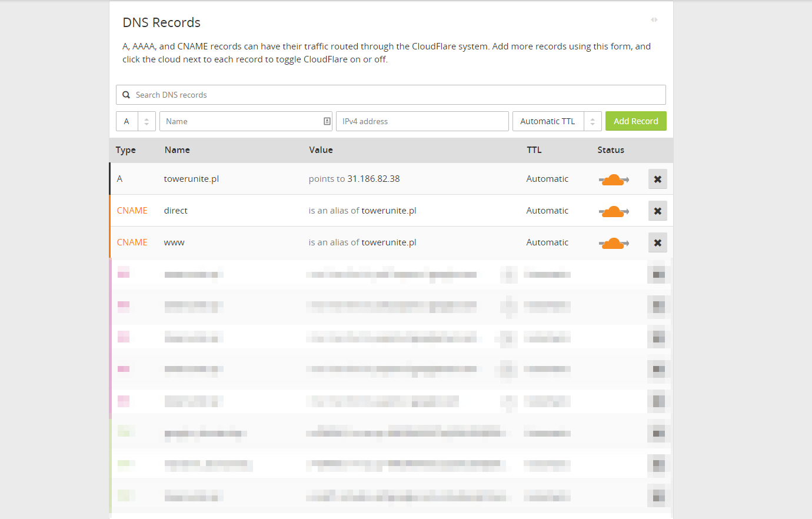
Task: Click the CNAME type label of www record
Action: click(x=132, y=242)
